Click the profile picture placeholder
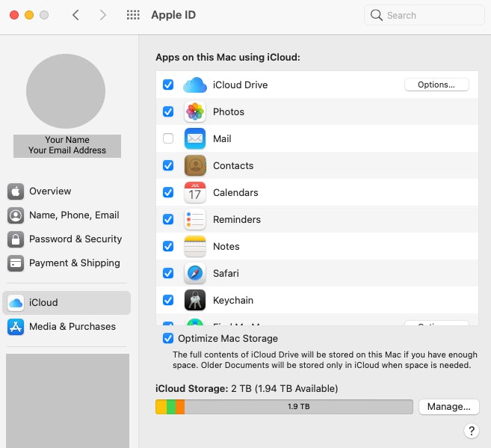The height and width of the screenshot is (448, 491). click(x=66, y=91)
